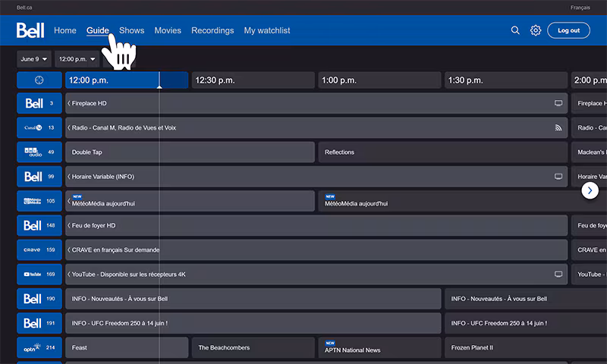This screenshot has width=607, height=364.
Task: Select YouTube channel 169 logo
Action: (39, 275)
